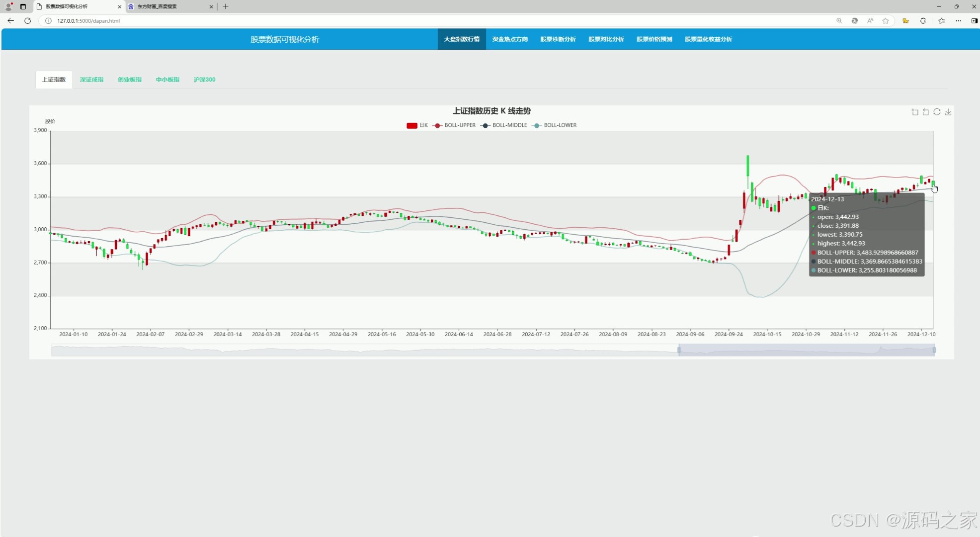Toggle the BOLL-MIDDLE legend series
The width and height of the screenshot is (980, 537).
pyautogui.click(x=503, y=125)
